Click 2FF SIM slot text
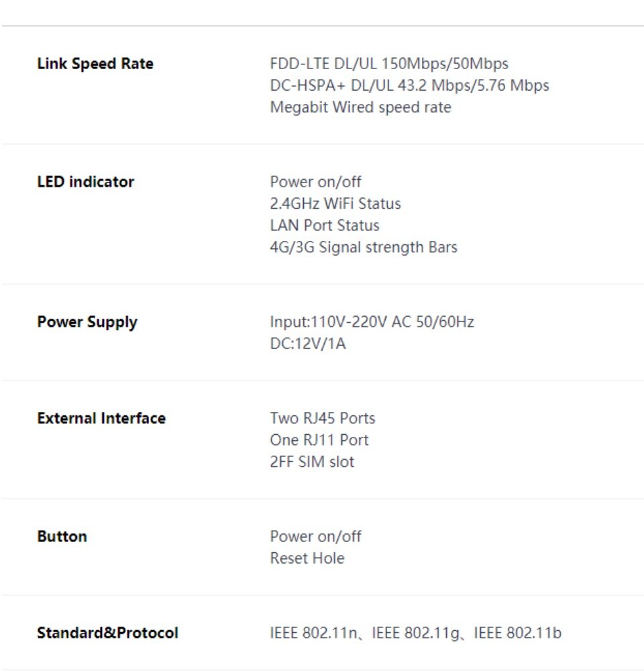 (312, 462)
